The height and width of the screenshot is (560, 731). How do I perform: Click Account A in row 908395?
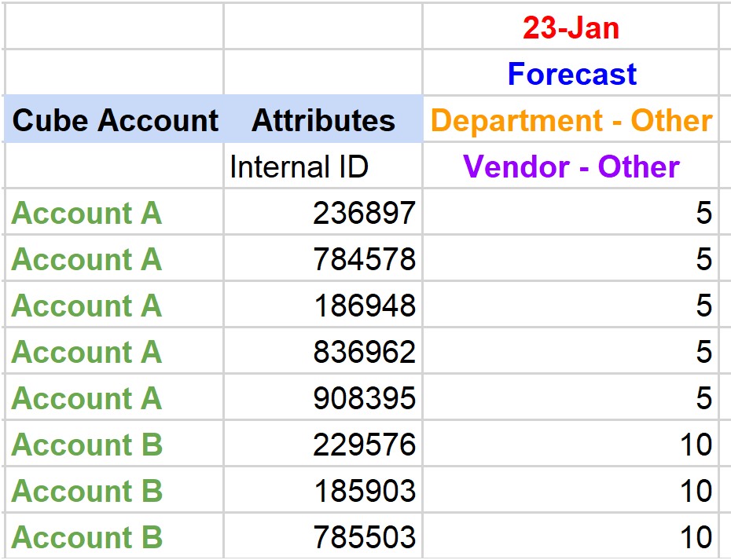(114, 397)
